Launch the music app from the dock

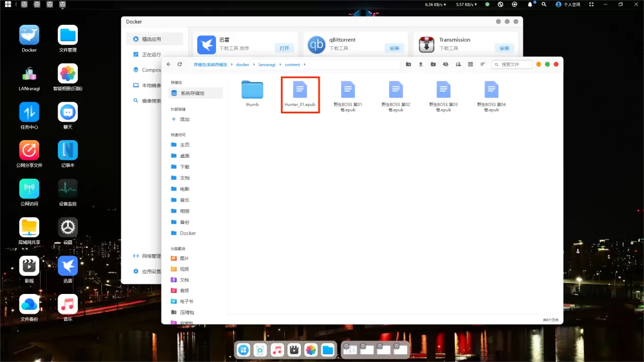click(277, 350)
